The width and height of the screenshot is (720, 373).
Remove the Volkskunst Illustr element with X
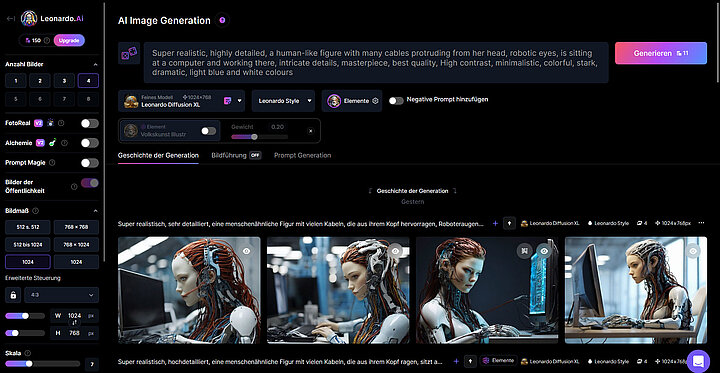pos(310,131)
